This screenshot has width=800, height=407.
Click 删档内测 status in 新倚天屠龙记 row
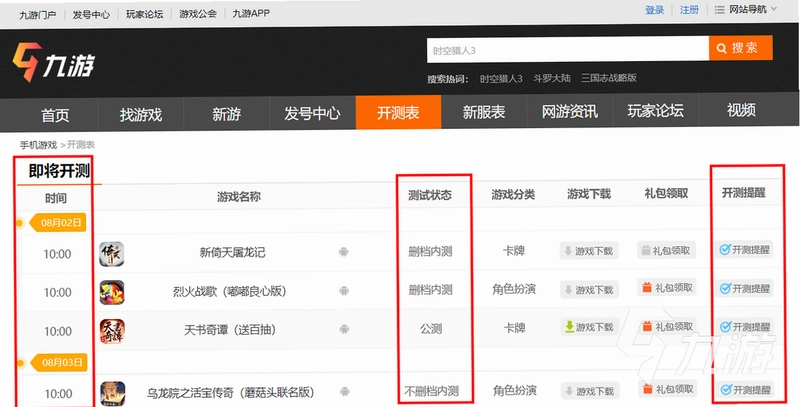pyautogui.click(x=430, y=251)
